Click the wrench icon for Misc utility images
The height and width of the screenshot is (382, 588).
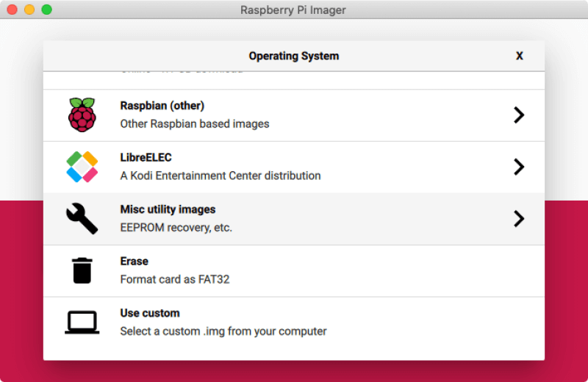pos(82,219)
